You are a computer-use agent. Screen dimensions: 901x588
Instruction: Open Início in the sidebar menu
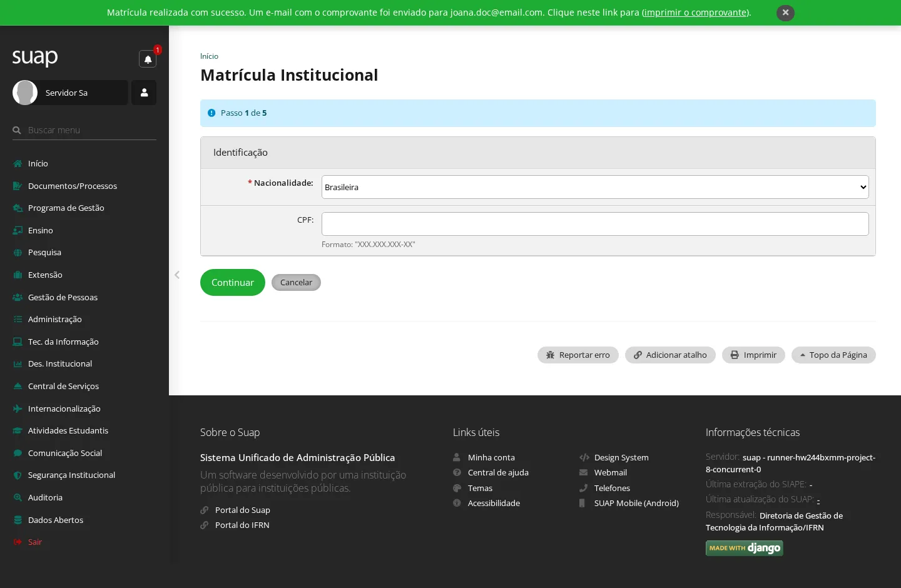[84, 163]
